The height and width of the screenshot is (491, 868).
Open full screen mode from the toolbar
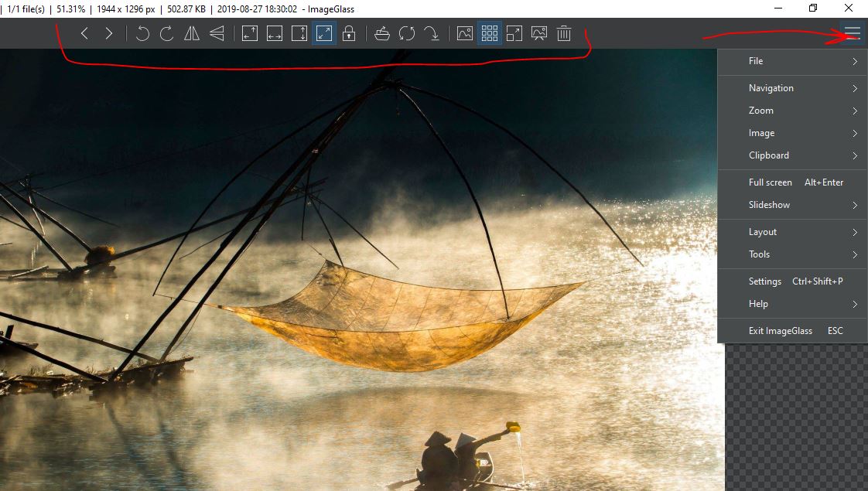click(x=514, y=32)
